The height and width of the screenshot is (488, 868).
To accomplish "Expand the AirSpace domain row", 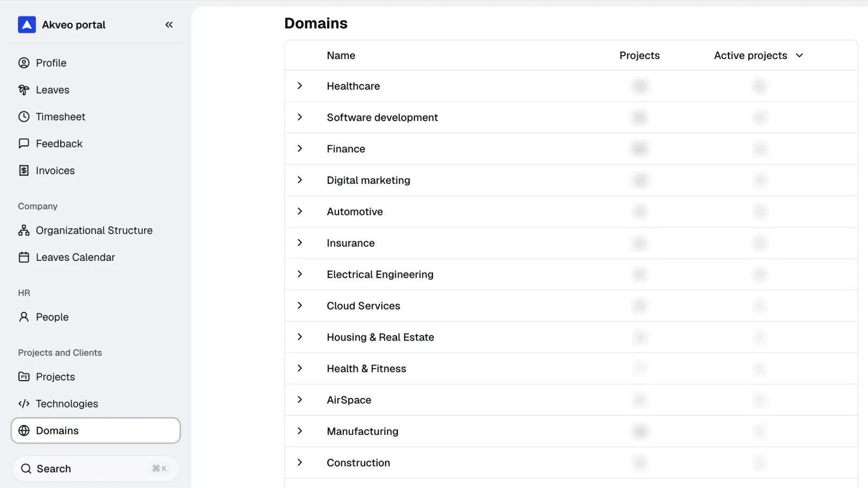I will pyautogui.click(x=300, y=400).
